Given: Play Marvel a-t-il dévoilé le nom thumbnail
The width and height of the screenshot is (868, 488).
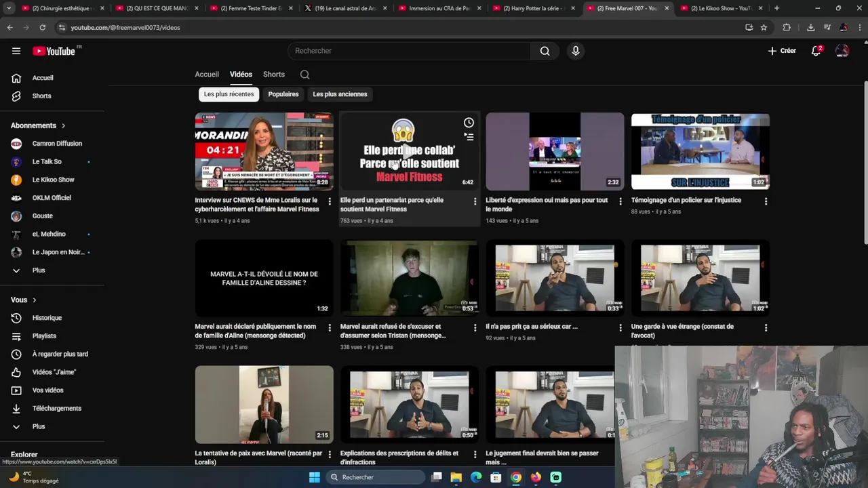Looking at the screenshot, I should tap(264, 278).
